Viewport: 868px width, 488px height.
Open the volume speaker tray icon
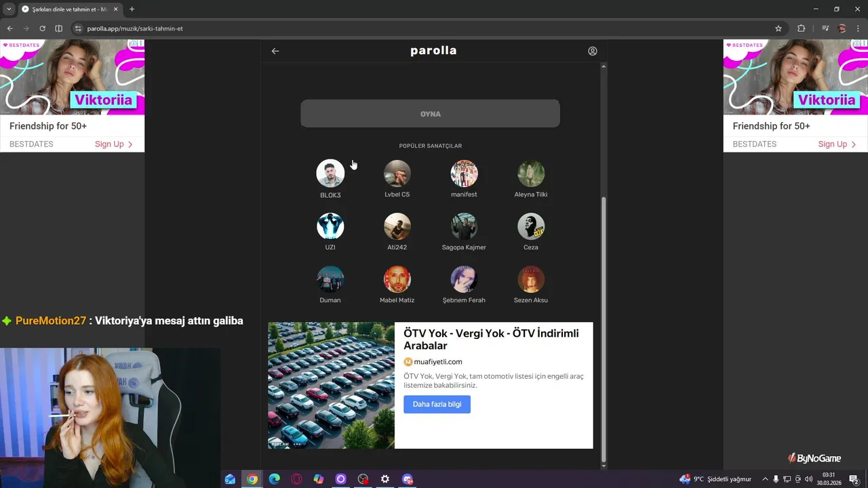point(808,479)
